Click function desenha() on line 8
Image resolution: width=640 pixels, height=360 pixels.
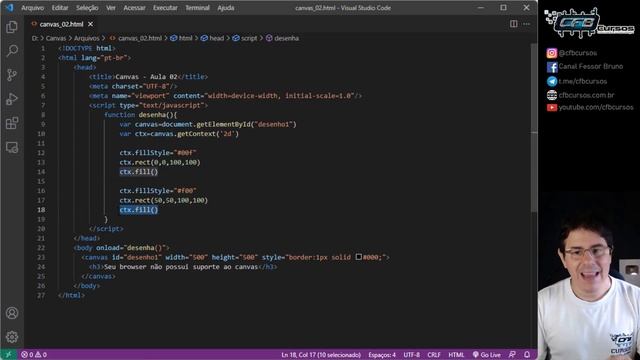pyautogui.click(x=141, y=115)
